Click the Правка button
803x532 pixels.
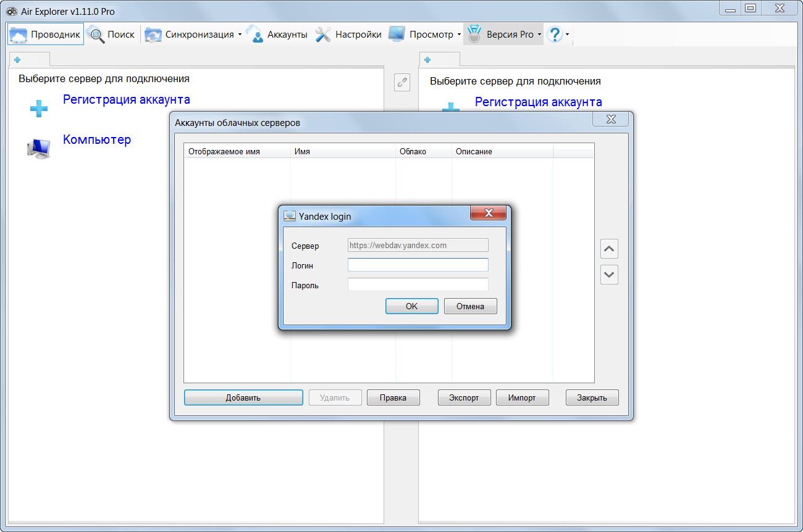(x=393, y=397)
